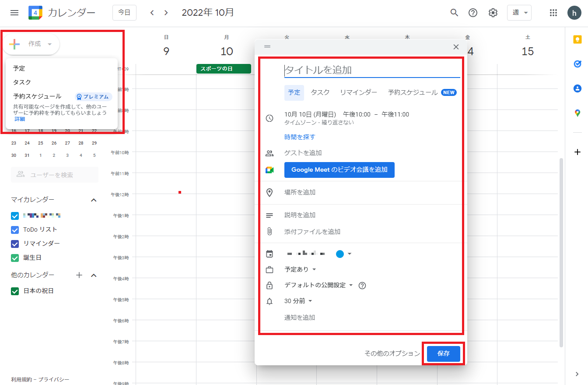Uncheck the ToDo リスト calendar
Viewport: 588px width, 385px height.
[x=15, y=230]
